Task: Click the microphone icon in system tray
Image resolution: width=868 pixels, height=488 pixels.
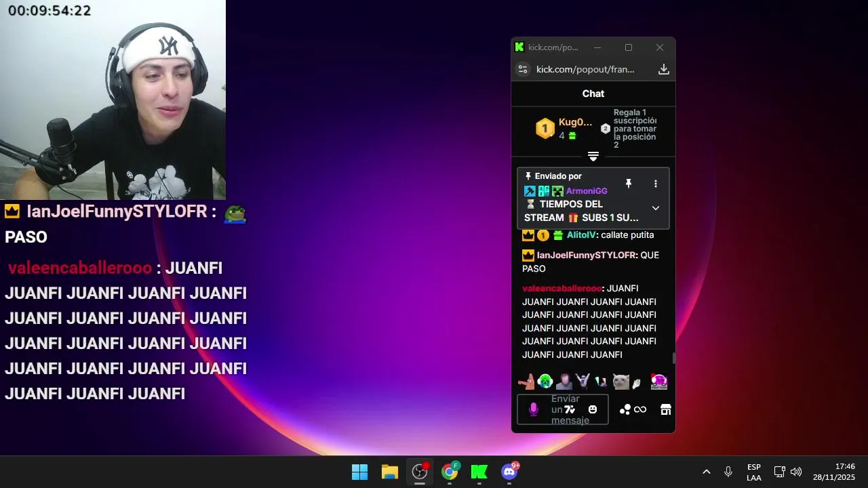Action: (728, 472)
